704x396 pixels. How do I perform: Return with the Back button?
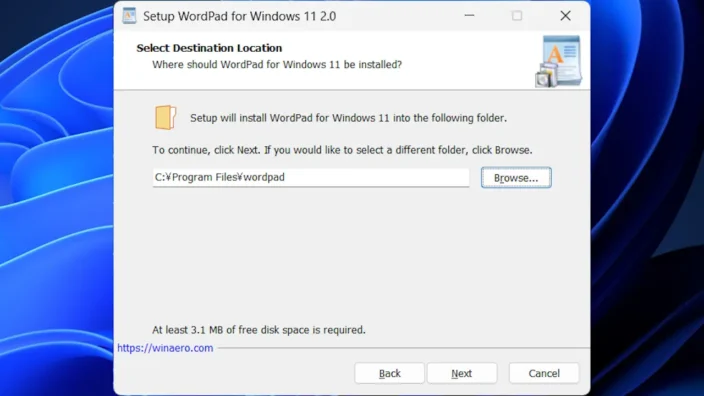tap(389, 373)
